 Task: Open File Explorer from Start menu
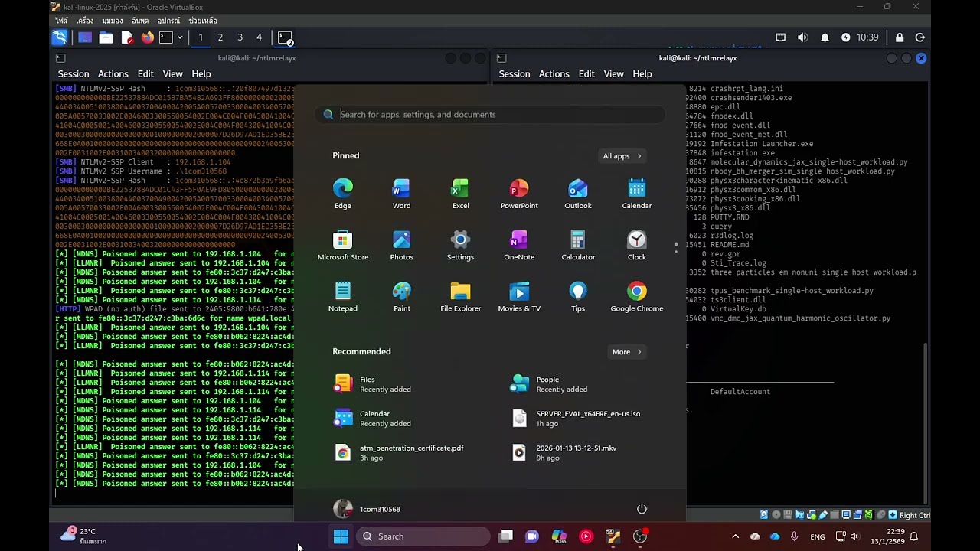pos(460,297)
